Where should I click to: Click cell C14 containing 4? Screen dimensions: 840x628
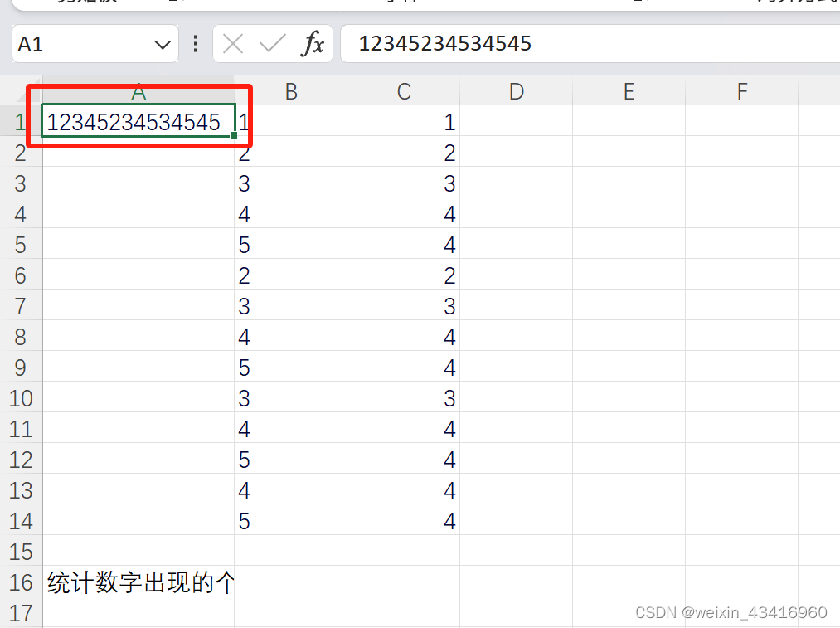pos(403,521)
